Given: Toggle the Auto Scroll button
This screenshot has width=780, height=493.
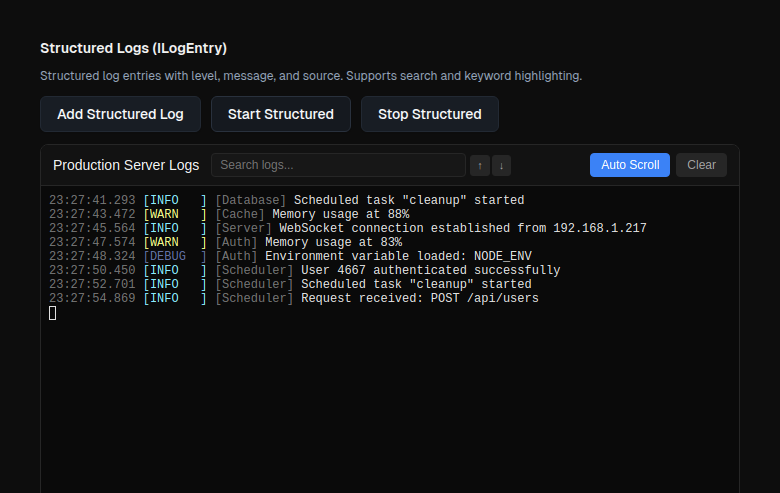Looking at the screenshot, I should click(x=629, y=165).
